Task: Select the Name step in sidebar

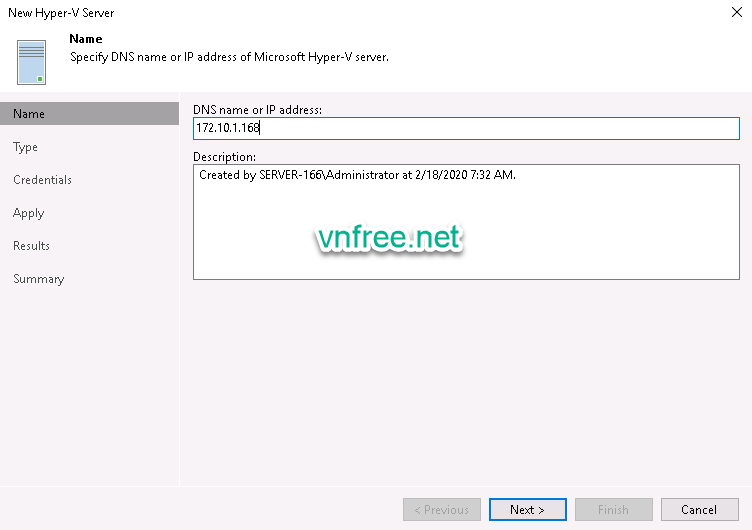Action: click(29, 114)
